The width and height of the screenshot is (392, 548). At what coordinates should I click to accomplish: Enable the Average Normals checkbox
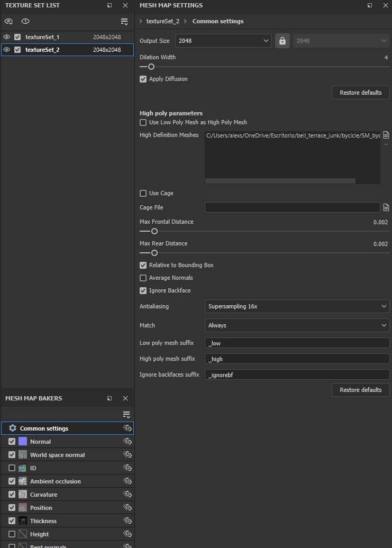pyautogui.click(x=143, y=278)
